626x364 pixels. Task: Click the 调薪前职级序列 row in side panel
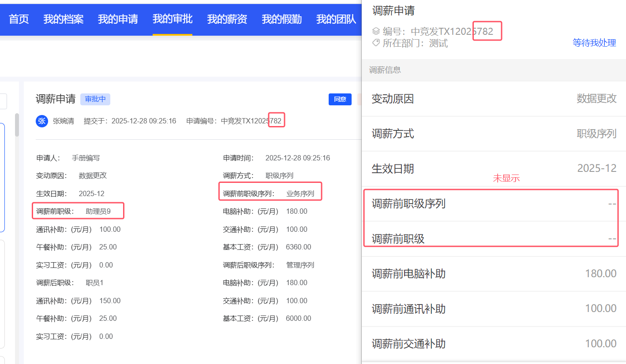494,204
